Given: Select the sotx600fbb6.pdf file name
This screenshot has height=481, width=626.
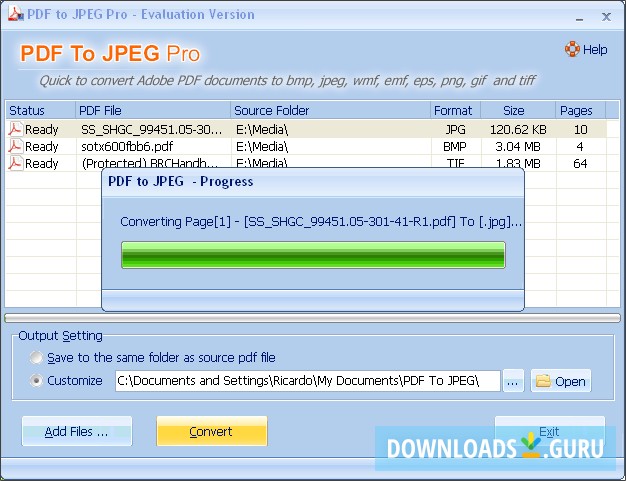Looking at the screenshot, I should [127, 146].
